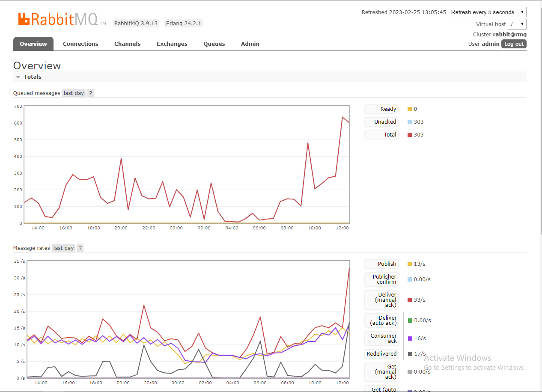542x392 pixels.
Task: Click the help icon beside Message rates
Action: 80,248
